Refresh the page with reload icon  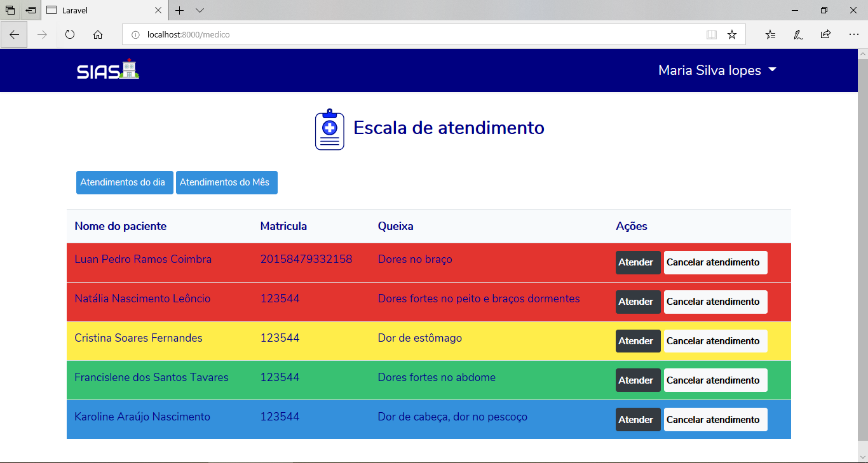[70, 35]
